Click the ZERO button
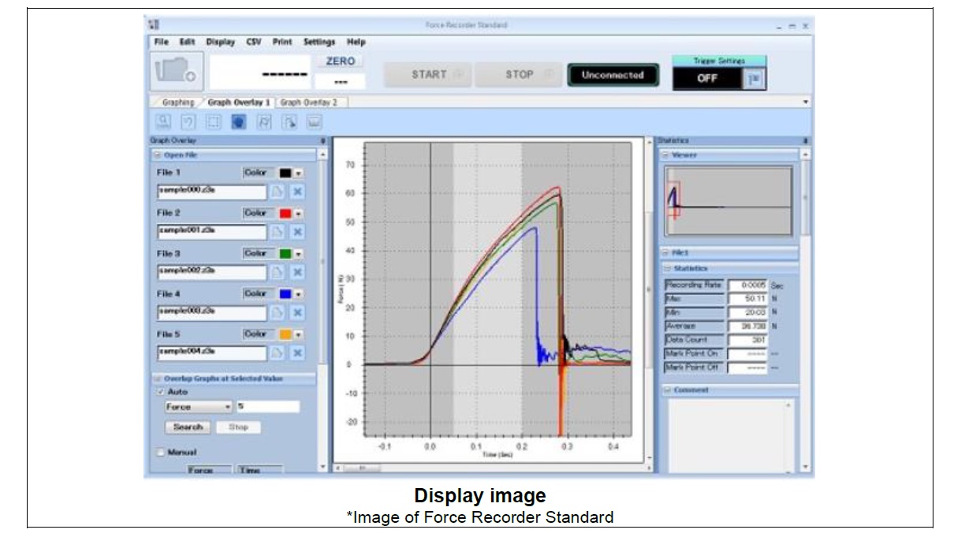980x537 pixels. point(340,61)
